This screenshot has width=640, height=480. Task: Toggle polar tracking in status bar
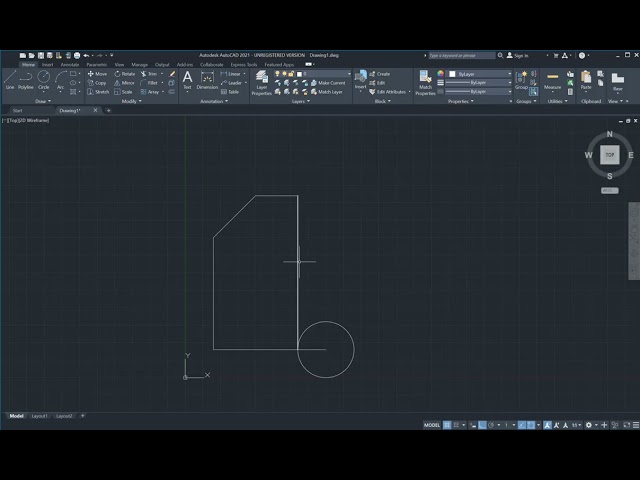coord(491,425)
